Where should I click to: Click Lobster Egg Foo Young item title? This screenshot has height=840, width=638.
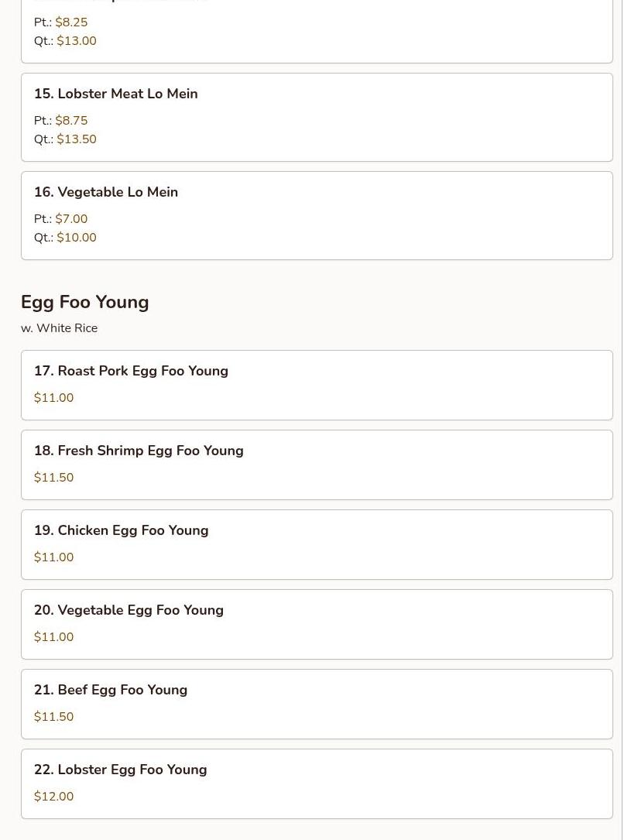click(x=120, y=770)
